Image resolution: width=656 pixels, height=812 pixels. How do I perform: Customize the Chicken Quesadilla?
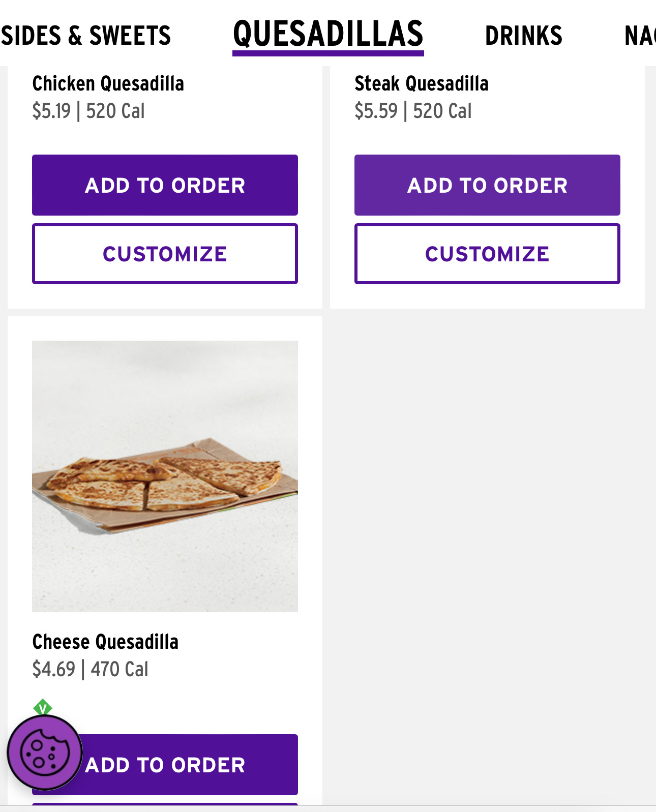pyautogui.click(x=165, y=254)
